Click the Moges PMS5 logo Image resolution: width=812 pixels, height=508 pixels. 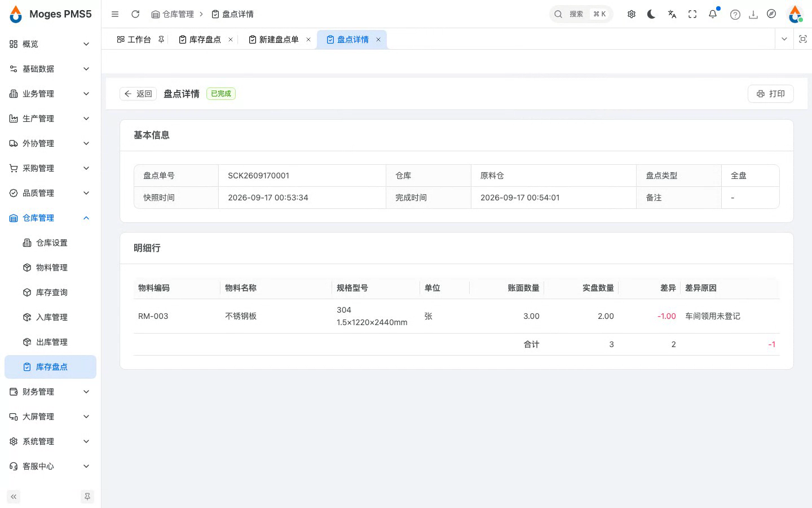(x=51, y=14)
